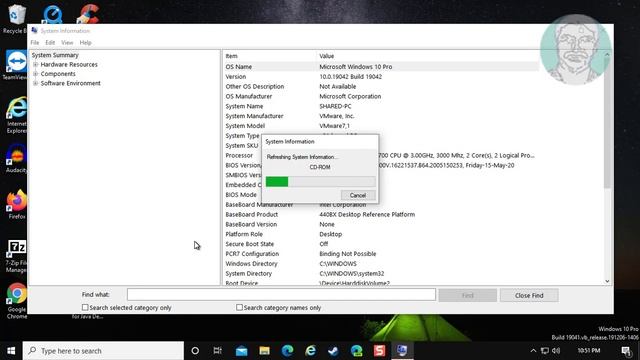Viewport: 640px width, 360px height.
Task: Click the SHARED-PC system name value
Action: click(x=335, y=106)
